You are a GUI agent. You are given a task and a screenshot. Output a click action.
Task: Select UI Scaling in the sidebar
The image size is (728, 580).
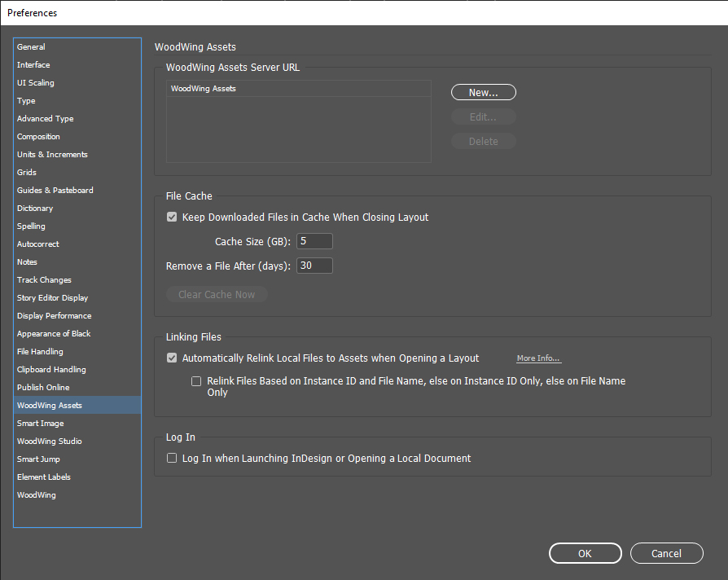click(x=36, y=83)
